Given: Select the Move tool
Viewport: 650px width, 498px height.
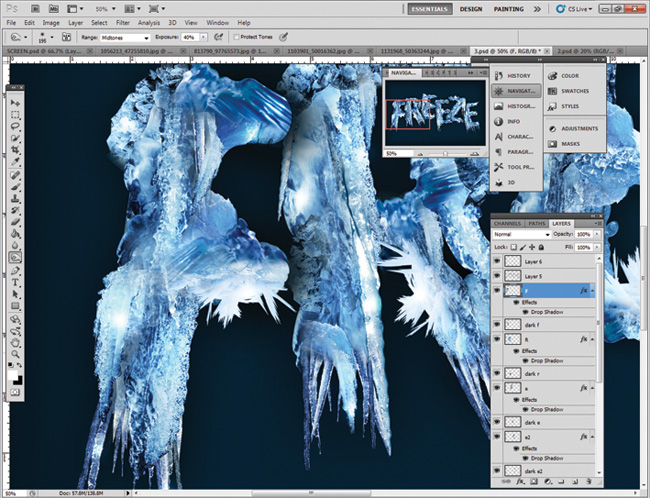Looking at the screenshot, I should point(15,103).
